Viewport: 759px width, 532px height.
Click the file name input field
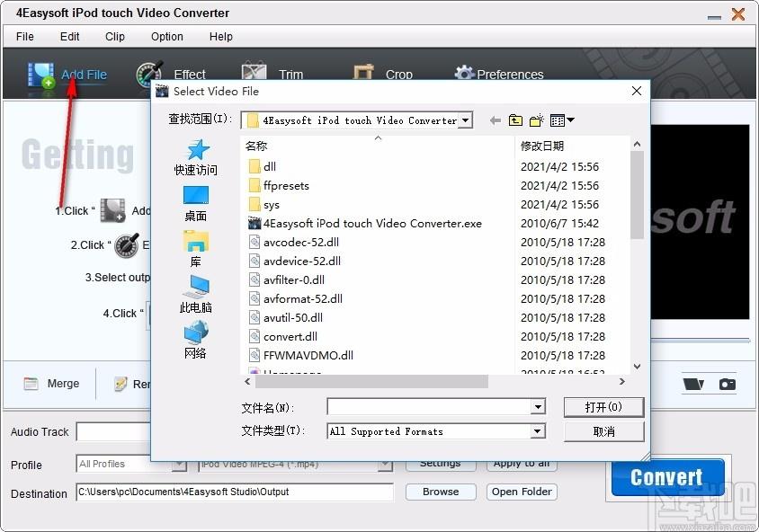coord(429,407)
